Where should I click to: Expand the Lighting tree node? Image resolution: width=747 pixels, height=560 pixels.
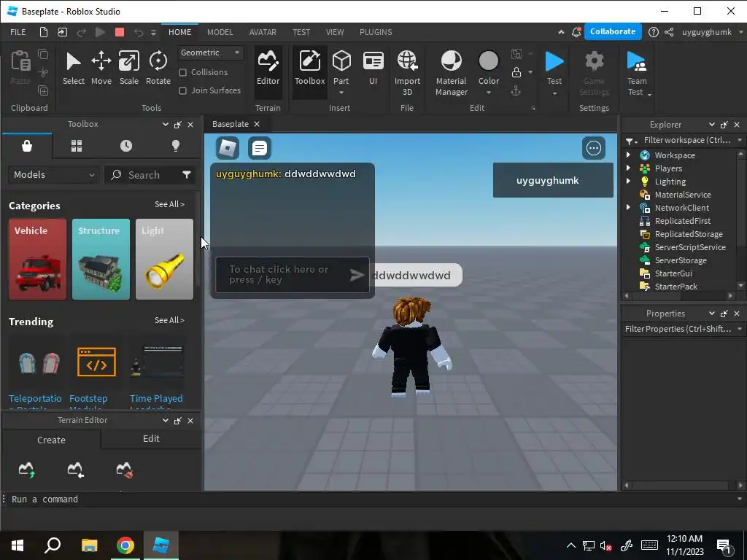628,181
